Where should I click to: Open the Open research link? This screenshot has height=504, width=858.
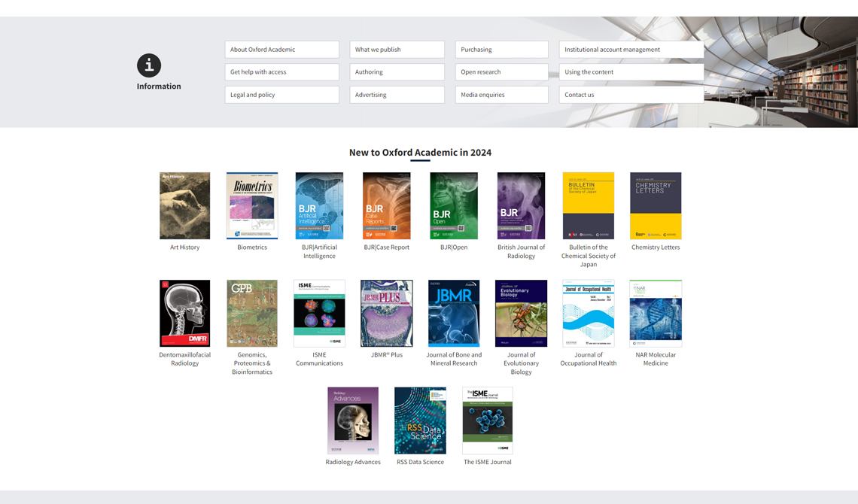click(502, 71)
